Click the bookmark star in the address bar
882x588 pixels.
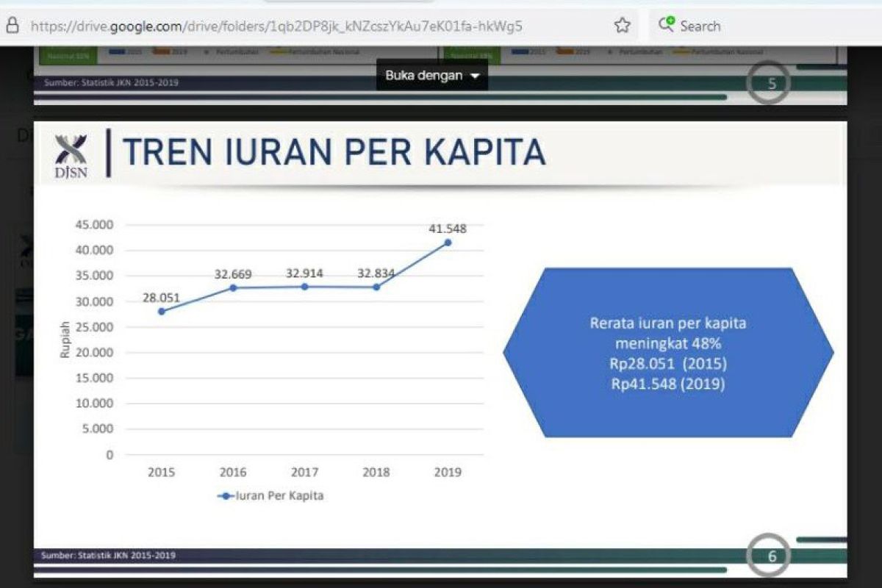click(x=622, y=25)
